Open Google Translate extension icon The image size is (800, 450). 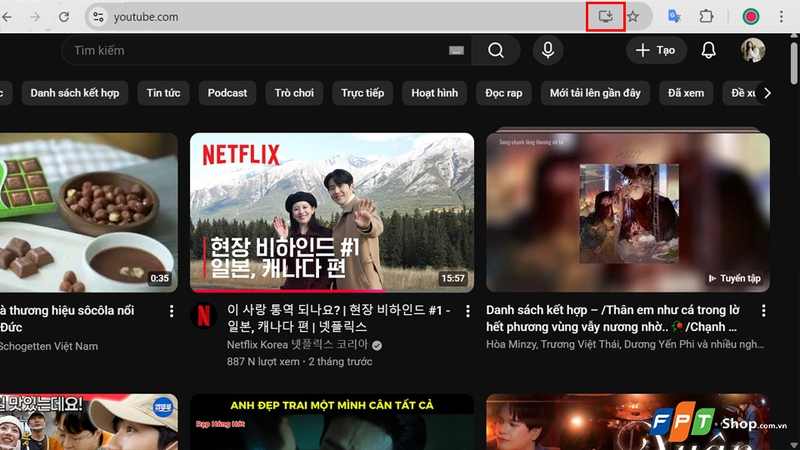pyautogui.click(x=674, y=16)
